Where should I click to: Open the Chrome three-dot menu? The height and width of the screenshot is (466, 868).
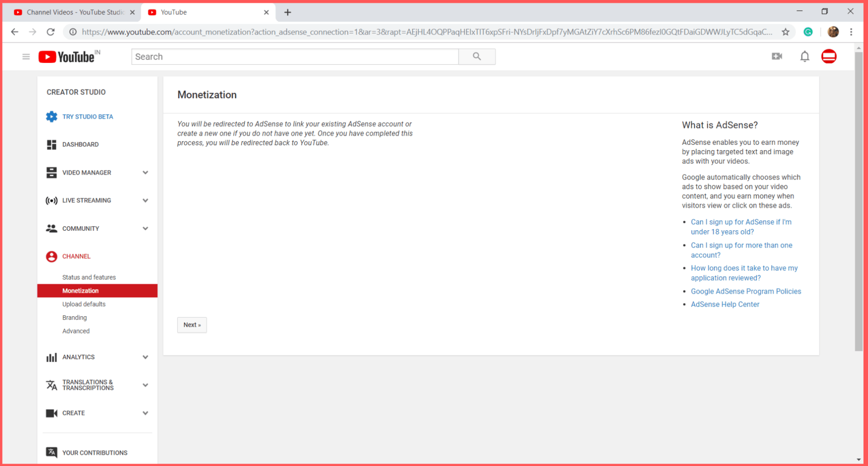(x=851, y=32)
